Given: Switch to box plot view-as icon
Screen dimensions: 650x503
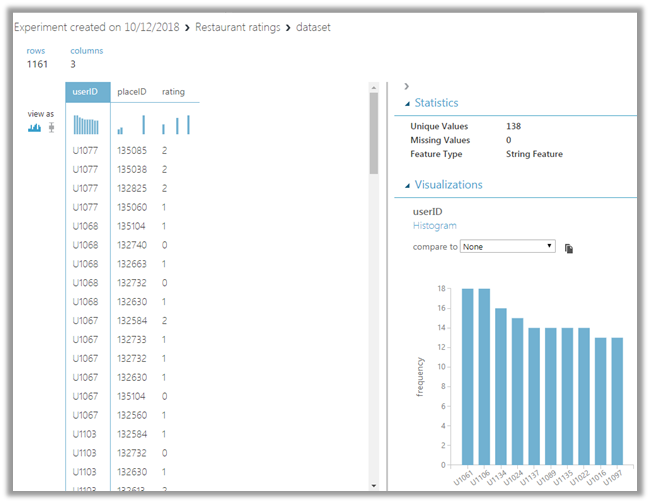Looking at the screenshot, I should [50, 128].
